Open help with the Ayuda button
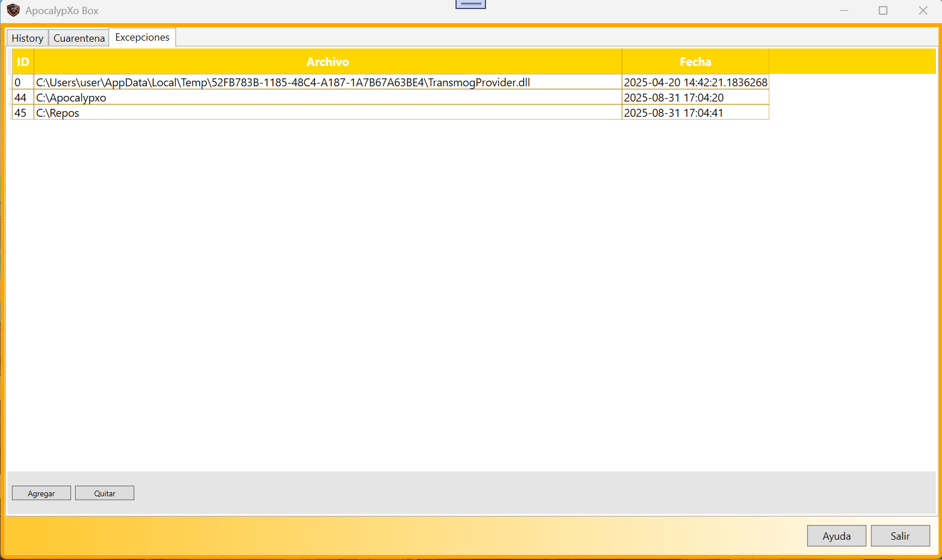The image size is (942, 560). pos(836,536)
